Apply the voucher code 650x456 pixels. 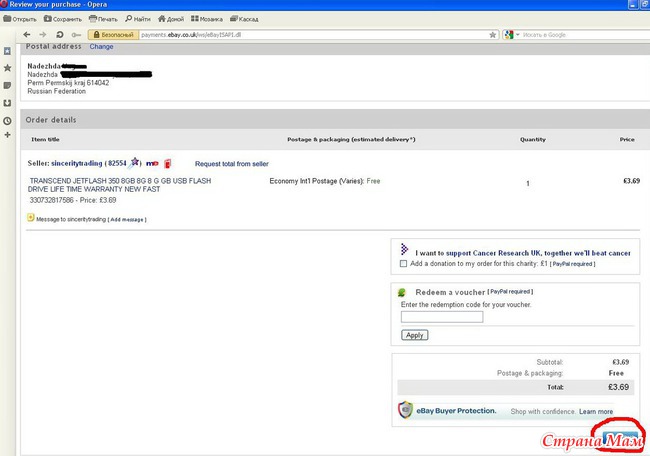coord(415,335)
